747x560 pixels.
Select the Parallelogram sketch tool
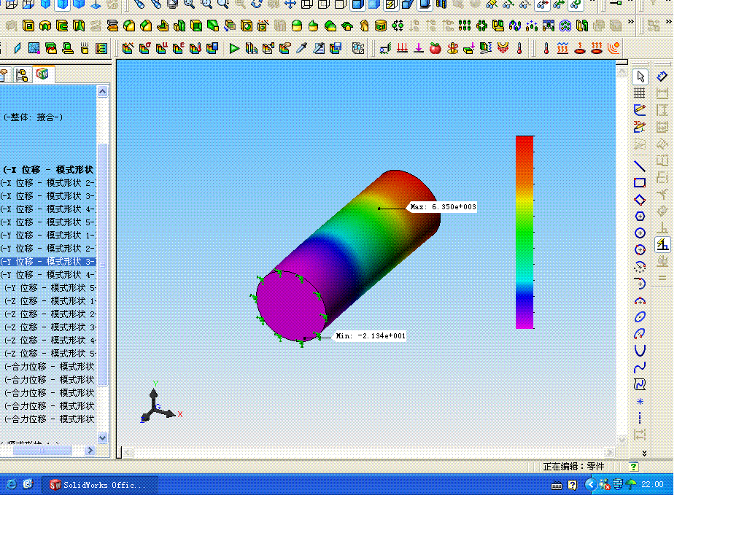[640, 200]
